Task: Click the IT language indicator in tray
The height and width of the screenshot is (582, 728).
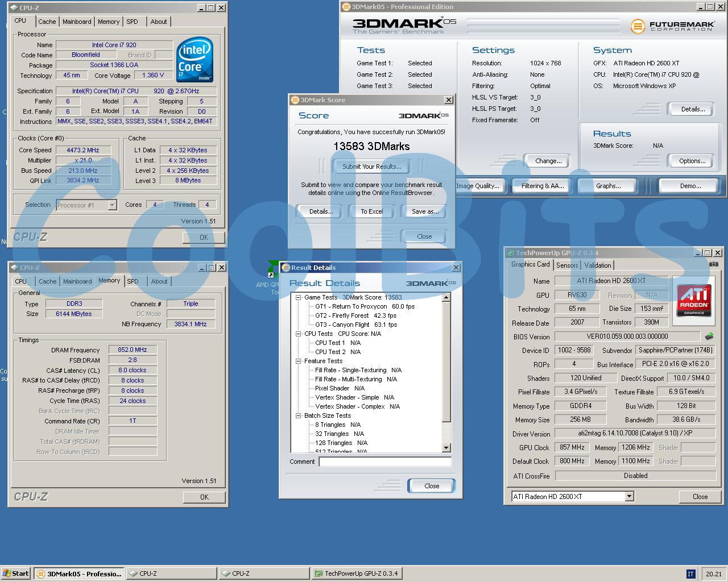Action: point(690,574)
